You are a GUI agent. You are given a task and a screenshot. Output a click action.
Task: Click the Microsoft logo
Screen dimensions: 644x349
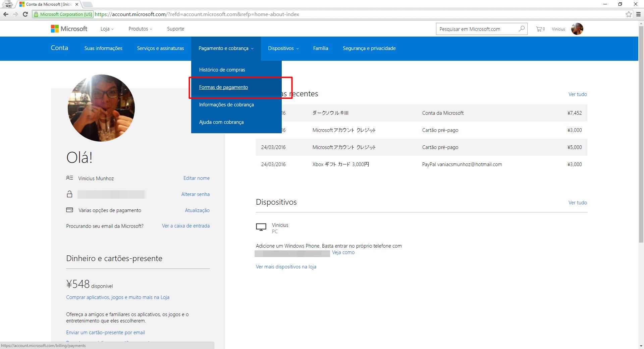pyautogui.click(x=69, y=29)
